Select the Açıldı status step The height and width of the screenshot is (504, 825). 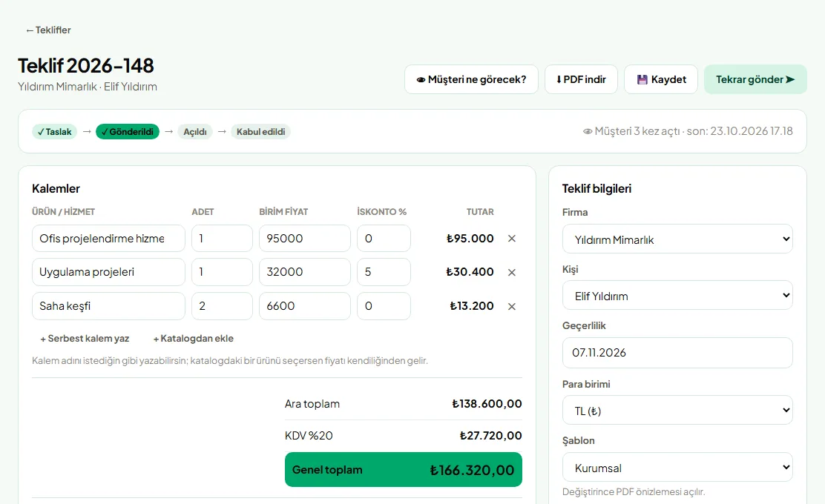[x=194, y=131]
